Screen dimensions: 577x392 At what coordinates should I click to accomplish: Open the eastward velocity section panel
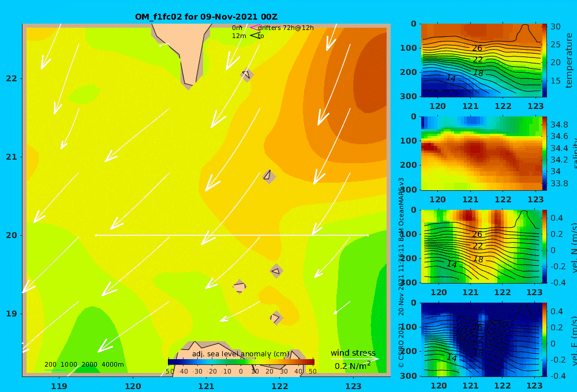[481, 340]
